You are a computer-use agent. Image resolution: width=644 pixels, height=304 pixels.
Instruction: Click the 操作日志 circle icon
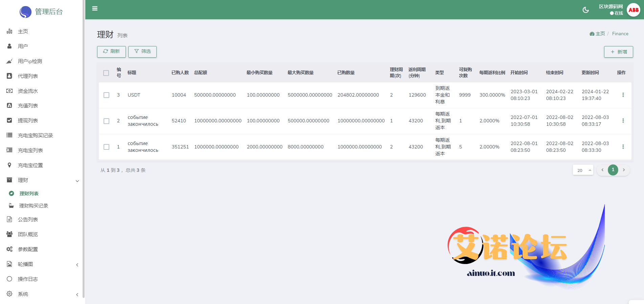9,279
